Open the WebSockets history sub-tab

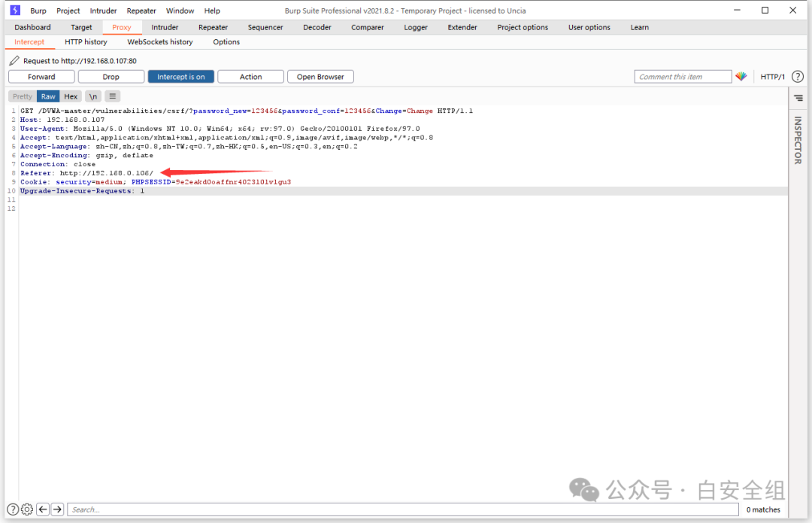160,42
